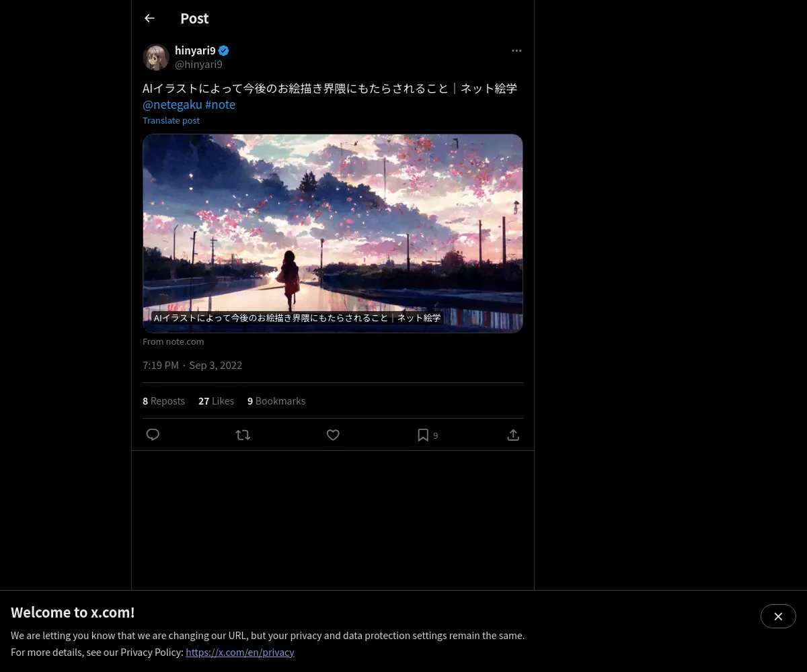Click the blue verified badge
The image size is (807, 672).
(224, 50)
